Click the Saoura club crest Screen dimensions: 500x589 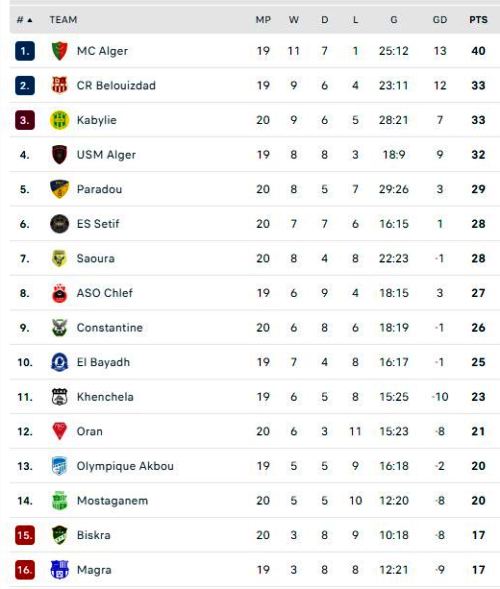pyautogui.click(x=59, y=258)
